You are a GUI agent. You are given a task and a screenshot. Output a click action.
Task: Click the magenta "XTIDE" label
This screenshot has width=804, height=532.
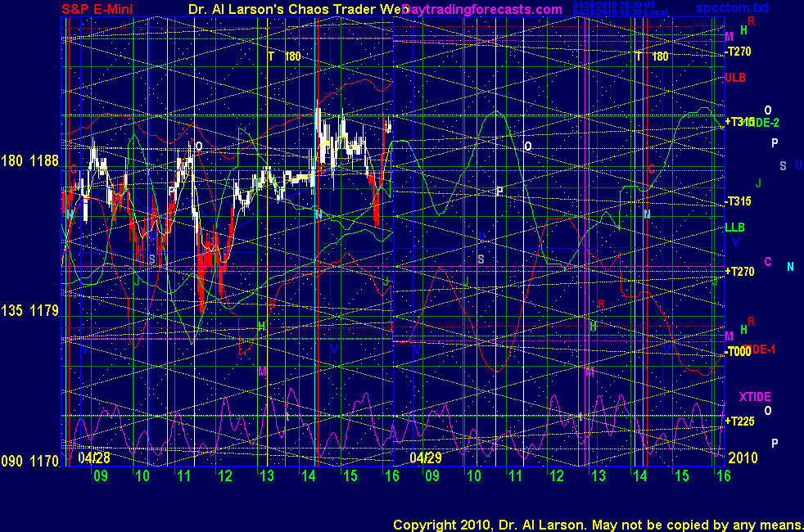(x=755, y=397)
